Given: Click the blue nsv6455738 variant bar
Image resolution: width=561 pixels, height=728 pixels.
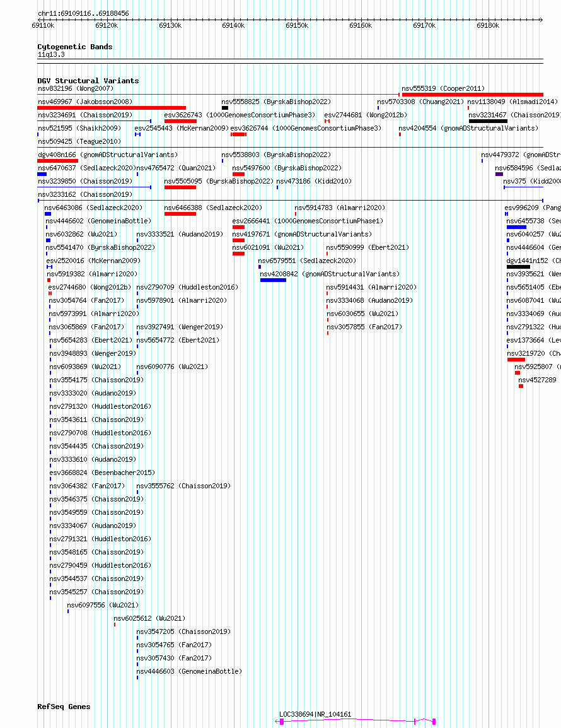Looking at the screenshot, I should click(x=516, y=228).
